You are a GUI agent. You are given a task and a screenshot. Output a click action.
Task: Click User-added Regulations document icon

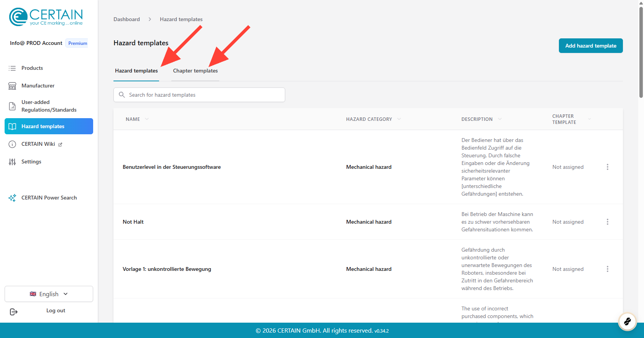[x=12, y=106]
